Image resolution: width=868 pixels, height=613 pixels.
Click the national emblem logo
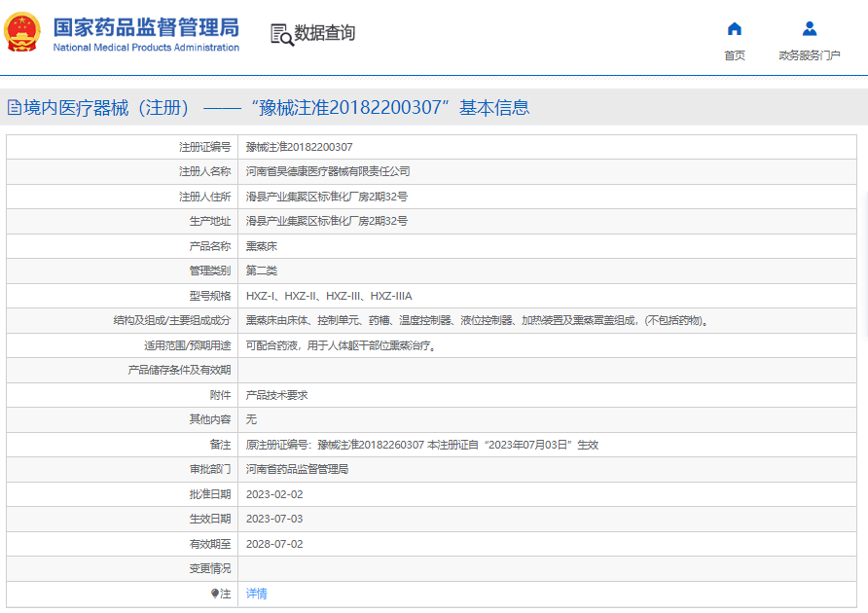pos(22,32)
